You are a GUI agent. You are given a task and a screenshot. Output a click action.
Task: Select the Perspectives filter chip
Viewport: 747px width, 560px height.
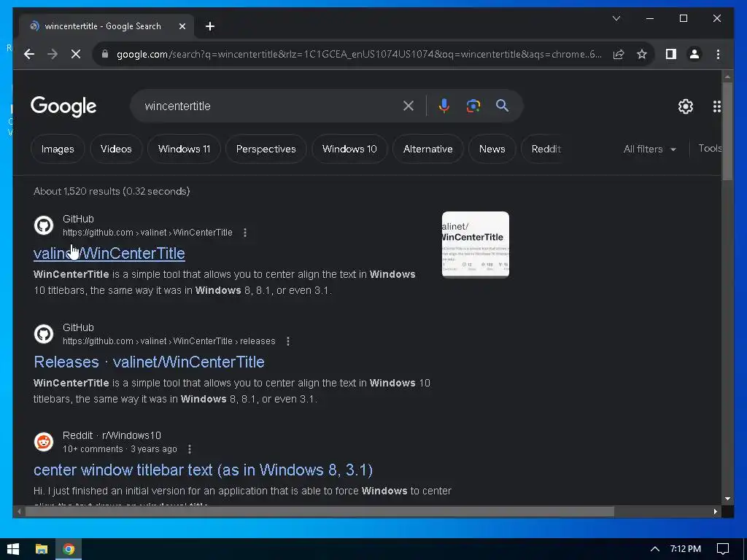click(x=266, y=149)
